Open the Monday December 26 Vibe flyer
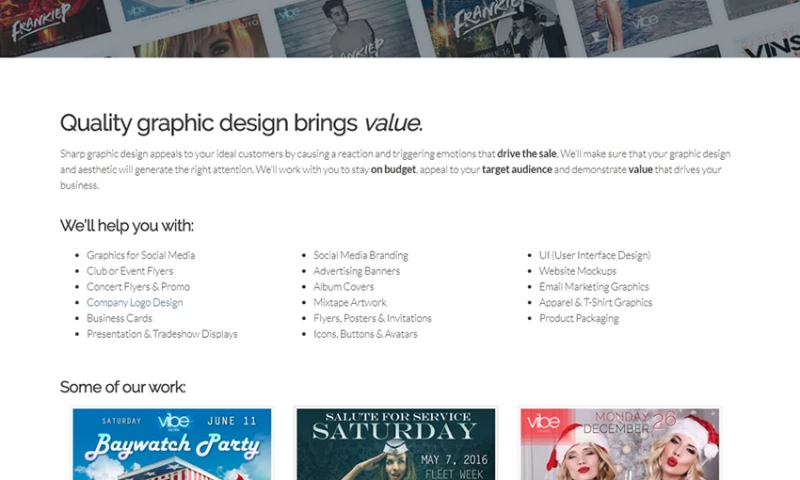800x480 pixels. (619, 443)
